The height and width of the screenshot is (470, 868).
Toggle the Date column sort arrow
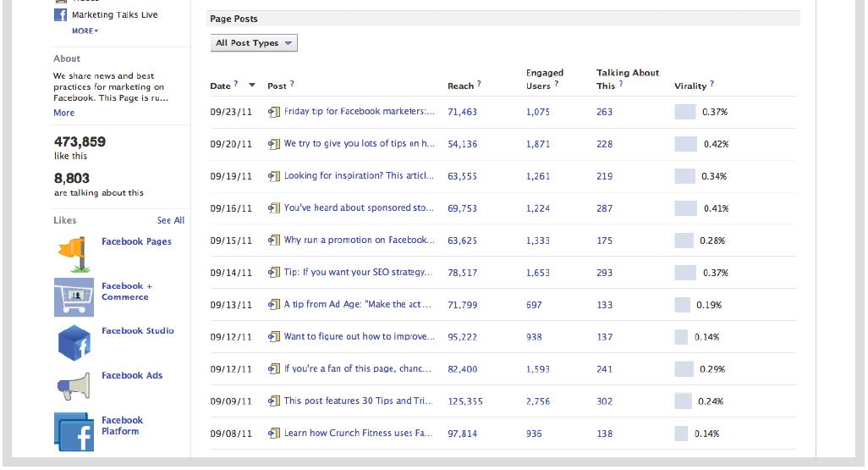tap(251, 85)
